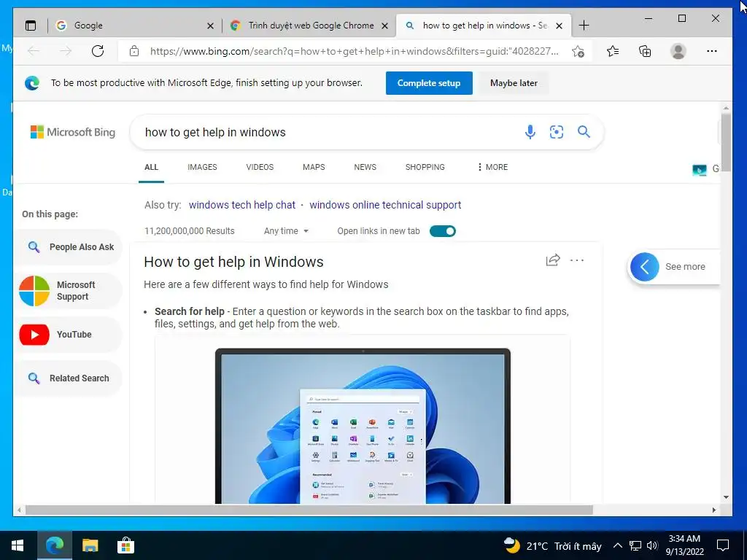Click the Bing search magnifier icon
This screenshot has height=560, width=747.
(x=584, y=131)
